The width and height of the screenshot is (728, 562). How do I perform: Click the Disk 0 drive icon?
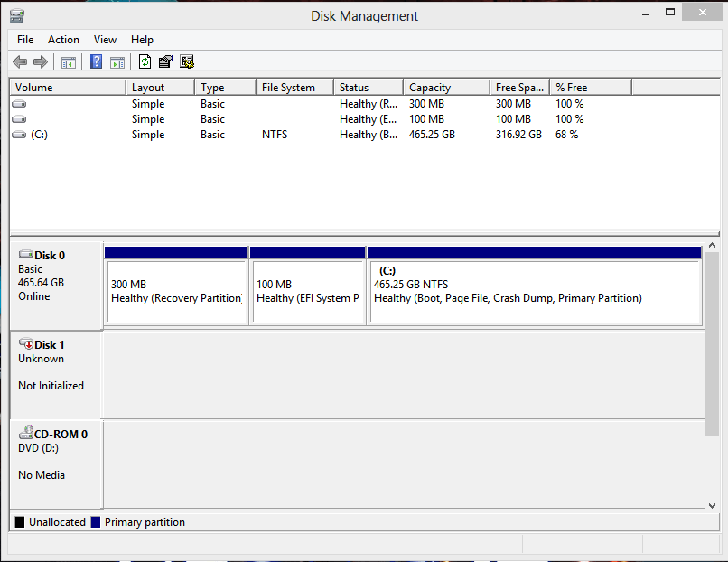coord(25,256)
